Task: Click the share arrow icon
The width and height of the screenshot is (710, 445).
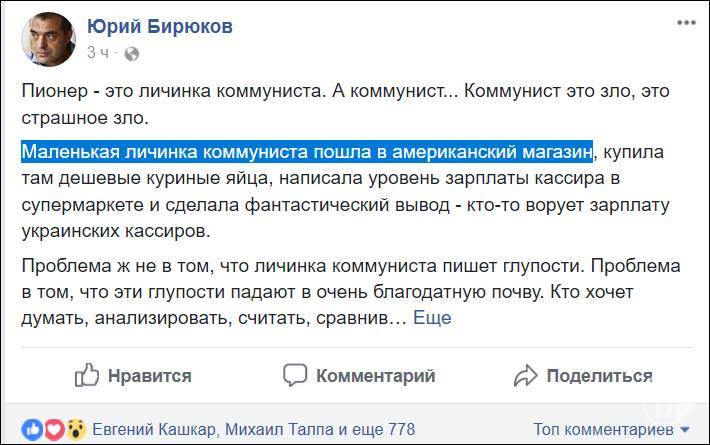Action: (526, 375)
